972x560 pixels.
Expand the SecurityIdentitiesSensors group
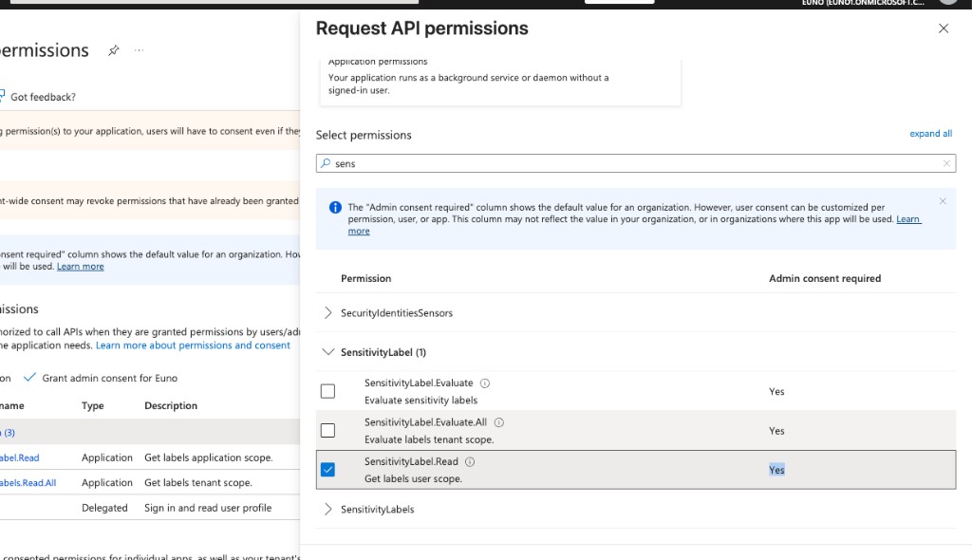click(x=327, y=313)
